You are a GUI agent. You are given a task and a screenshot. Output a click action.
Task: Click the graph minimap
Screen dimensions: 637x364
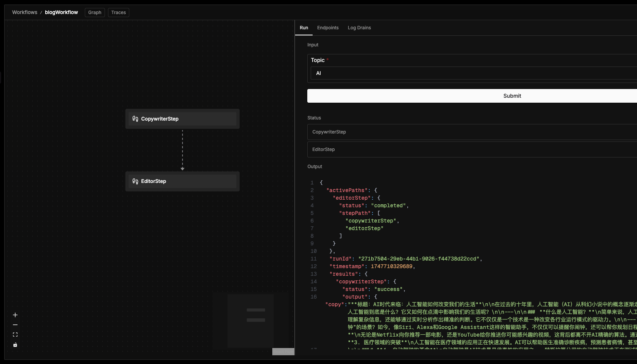click(x=251, y=321)
